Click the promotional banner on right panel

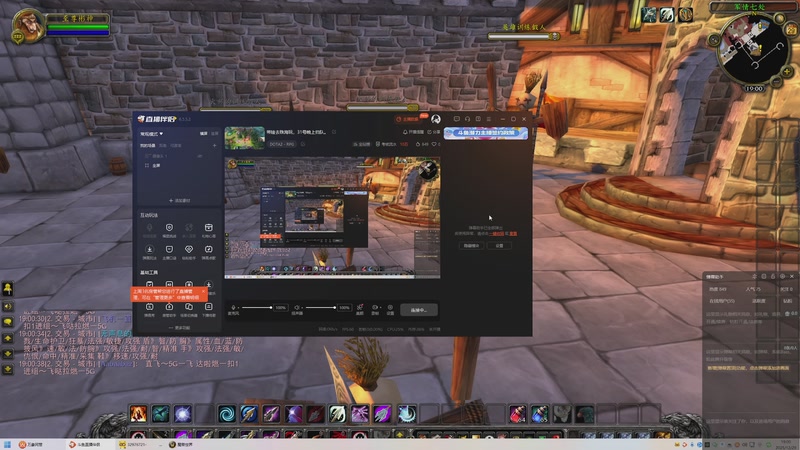486,133
